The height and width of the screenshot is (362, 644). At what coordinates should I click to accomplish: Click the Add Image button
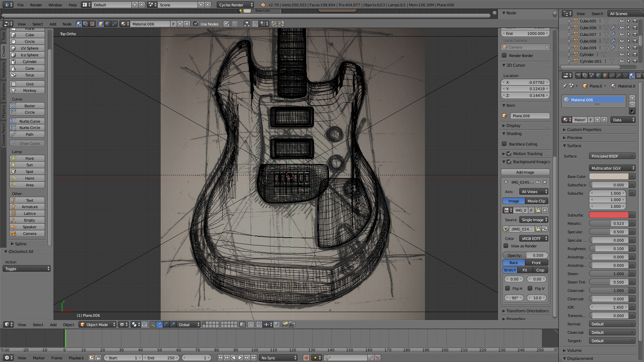point(525,172)
